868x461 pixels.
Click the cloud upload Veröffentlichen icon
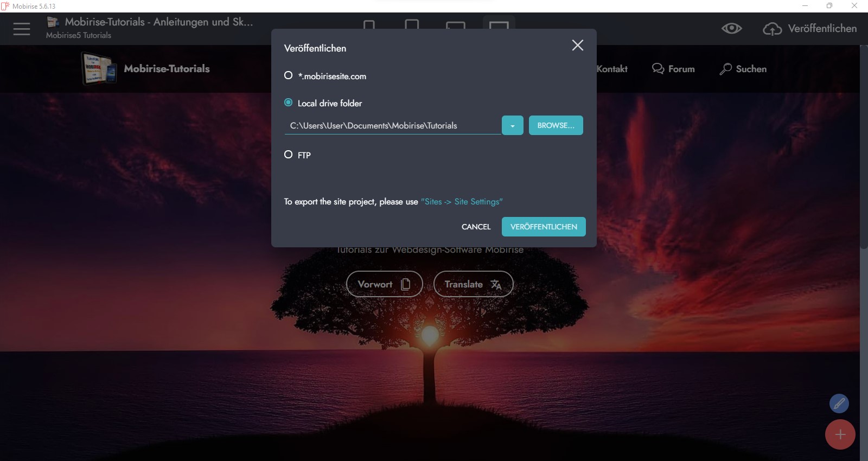click(772, 29)
